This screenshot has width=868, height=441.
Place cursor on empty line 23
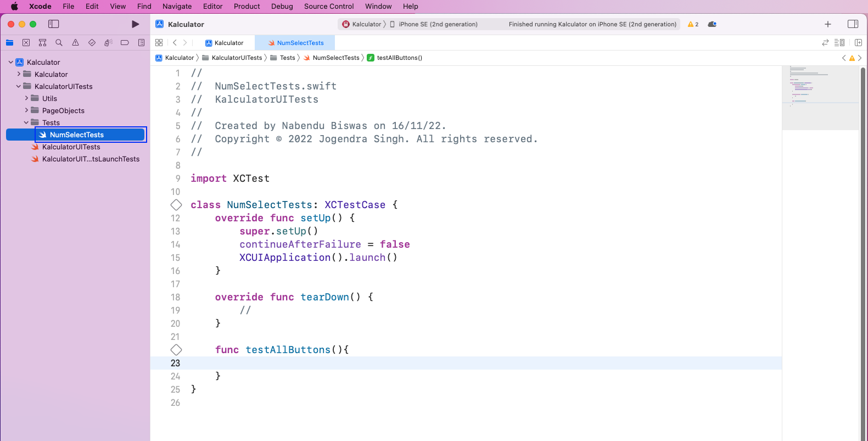[466, 363]
